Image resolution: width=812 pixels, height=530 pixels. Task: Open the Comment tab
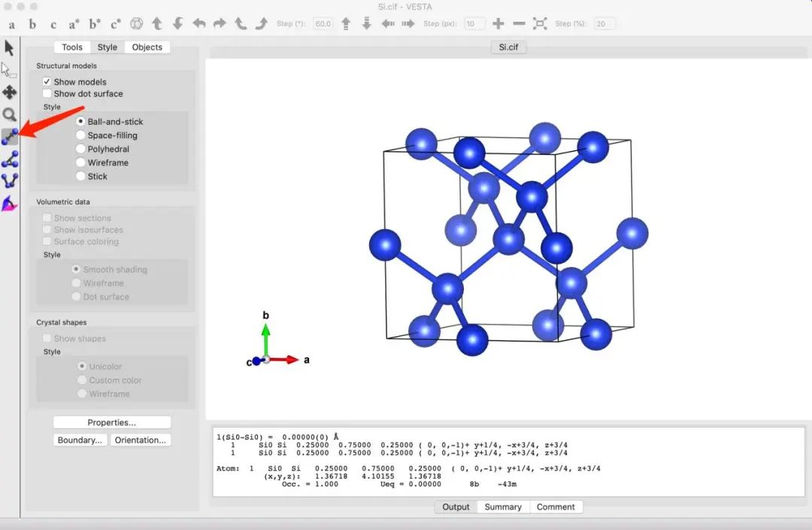556,507
